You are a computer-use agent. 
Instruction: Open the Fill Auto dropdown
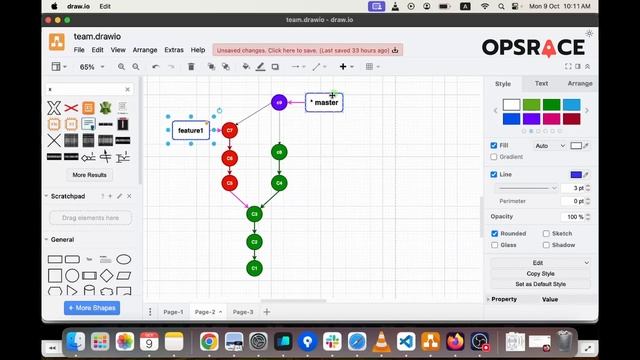pyautogui.click(x=550, y=146)
